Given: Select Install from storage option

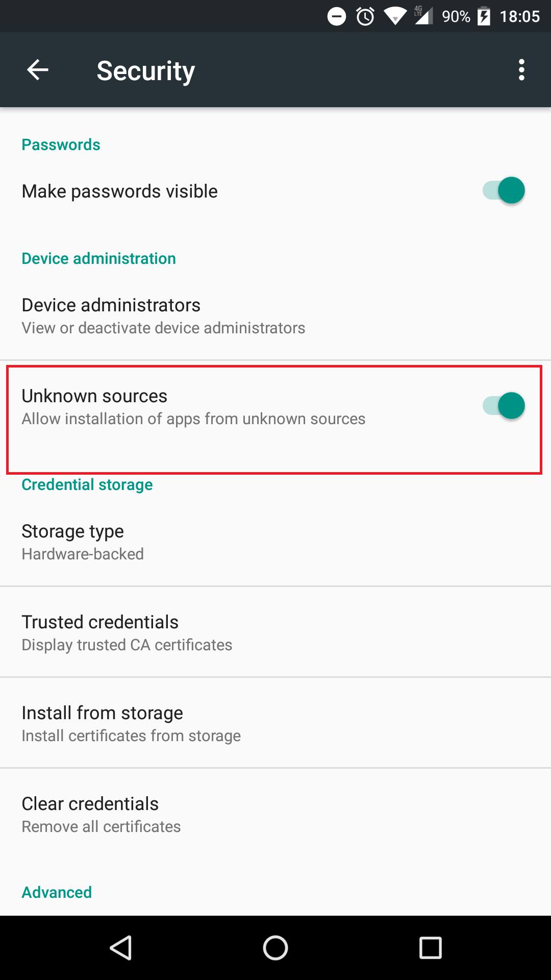Looking at the screenshot, I should click(x=131, y=724).
